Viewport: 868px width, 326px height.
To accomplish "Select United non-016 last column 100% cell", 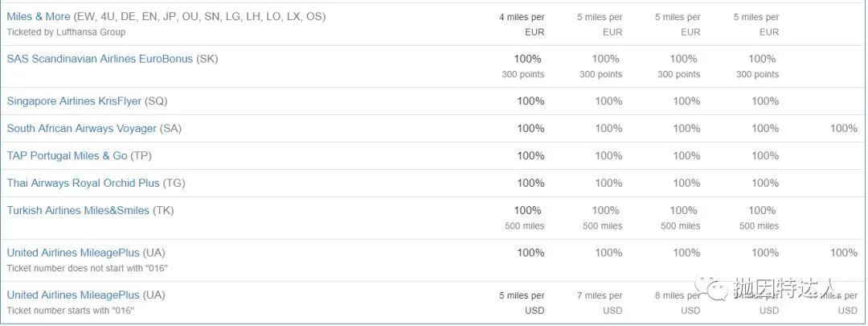I will 844,253.
